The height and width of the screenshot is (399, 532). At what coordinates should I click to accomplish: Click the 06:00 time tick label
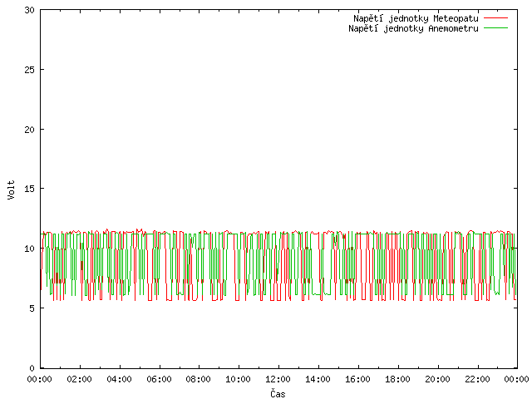[159, 379]
